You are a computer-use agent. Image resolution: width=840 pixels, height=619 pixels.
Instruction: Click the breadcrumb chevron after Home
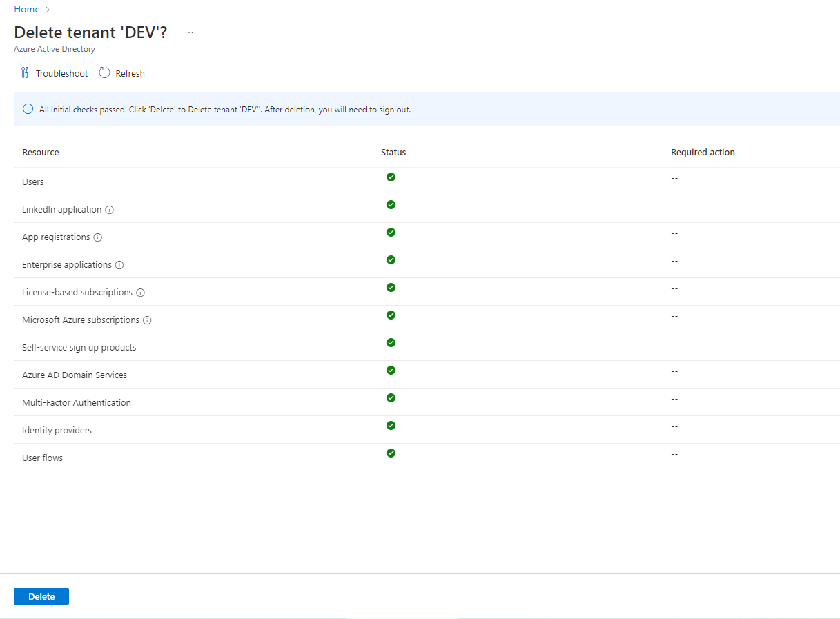[x=47, y=9]
